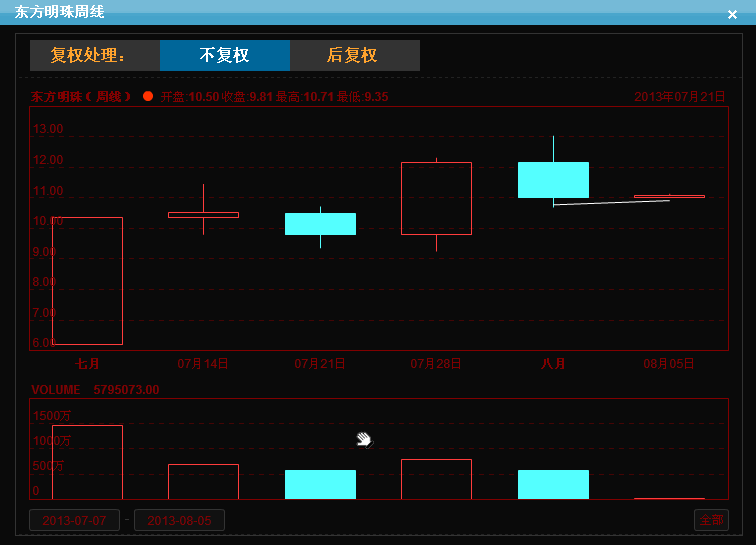756x545 pixels.
Task: Click the 07月21日 x-axis date label
Action: [x=320, y=364]
